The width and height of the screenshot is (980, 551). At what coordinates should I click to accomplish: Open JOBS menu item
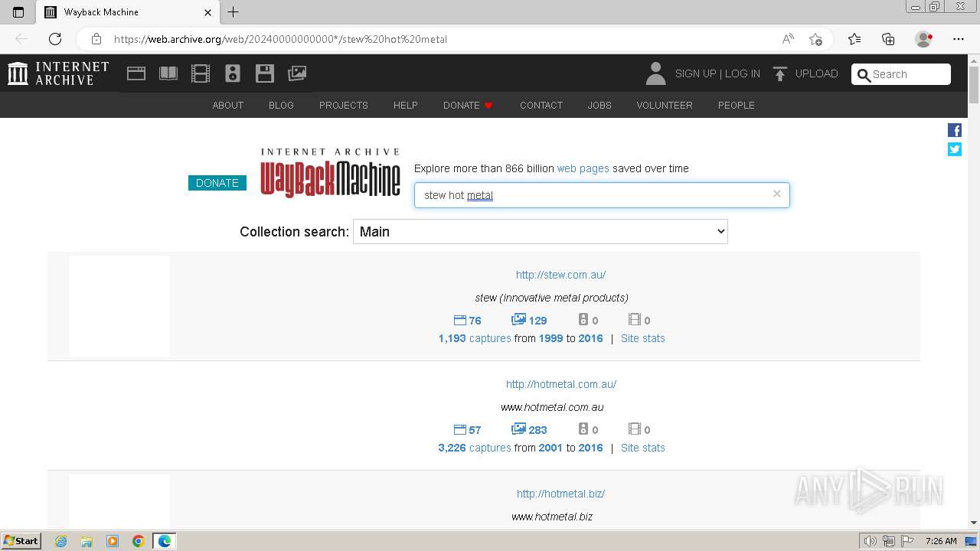coord(599,106)
